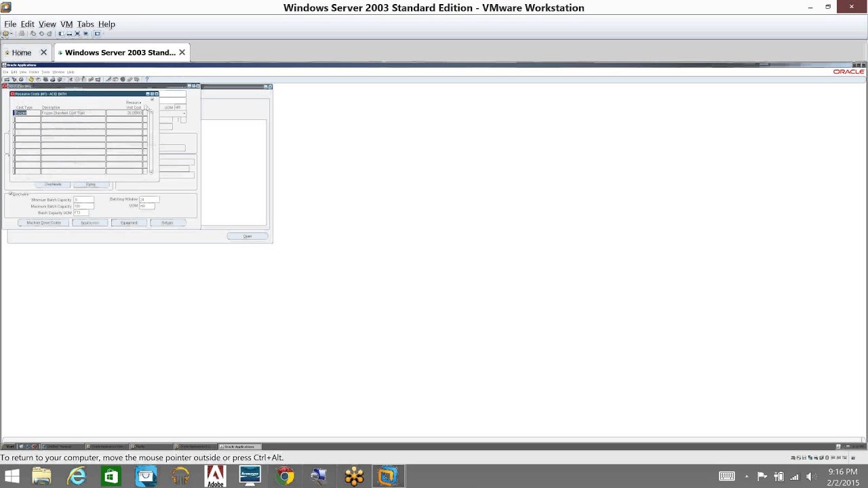Screen dimensions: 868x488
Task: Open VMware VM menu
Action: (x=66, y=24)
